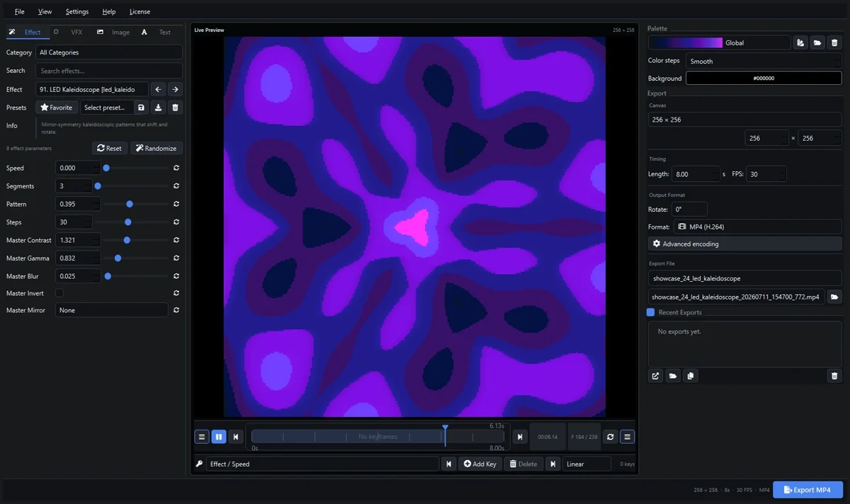850x504 pixels.
Task: Delete the palette trash icon
Action: [x=834, y=42]
